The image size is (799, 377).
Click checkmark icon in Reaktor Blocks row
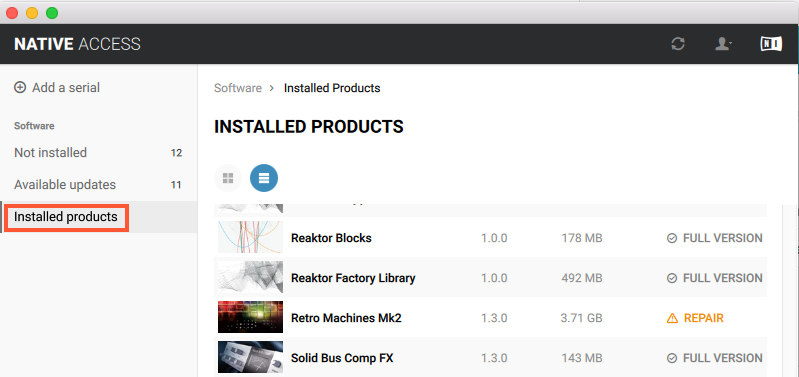[672, 238]
